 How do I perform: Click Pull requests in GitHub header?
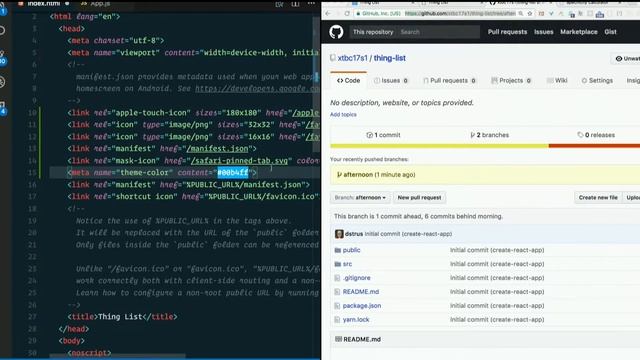[507, 32]
